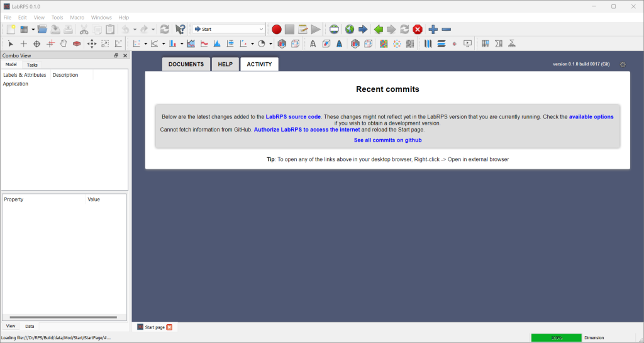Select the hand pan tool
Viewport: 644px width, 343px height.
click(64, 44)
